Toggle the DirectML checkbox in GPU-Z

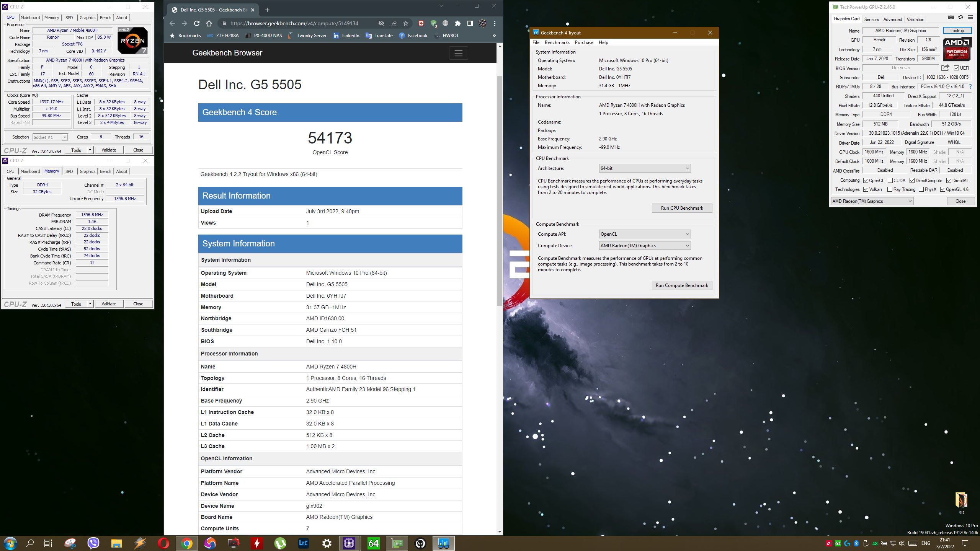pos(949,181)
